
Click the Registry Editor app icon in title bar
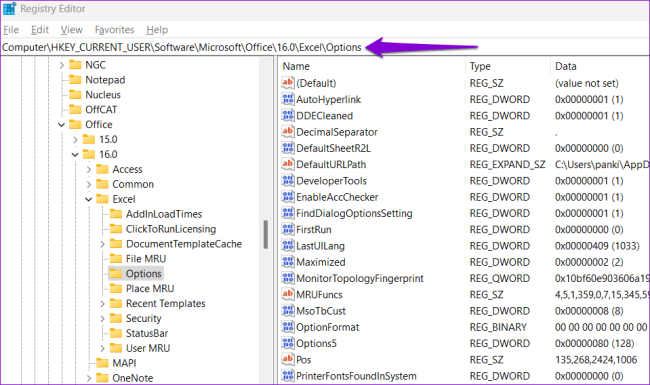tap(9, 9)
